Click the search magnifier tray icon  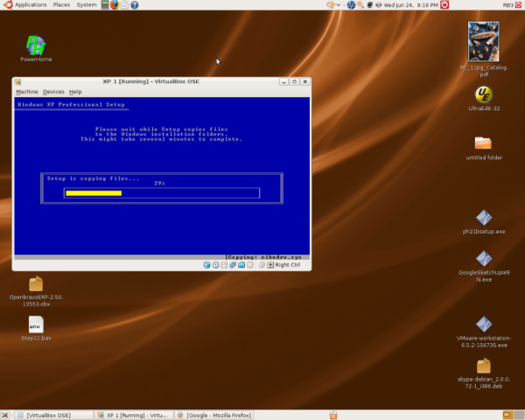(x=360, y=4)
